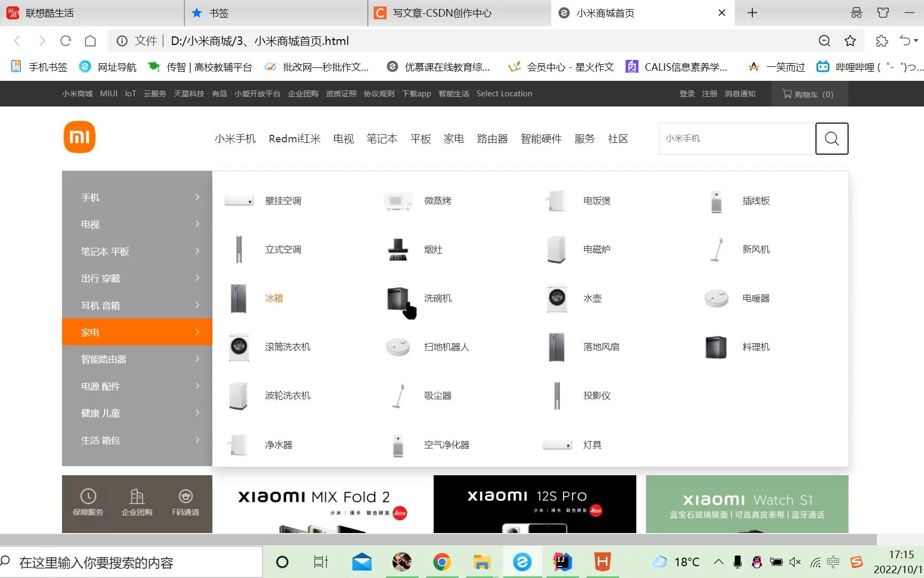Screen dimensions: 924x578
Task: Open the 哔哩哔哩 bookmark
Action: [869, 67]
